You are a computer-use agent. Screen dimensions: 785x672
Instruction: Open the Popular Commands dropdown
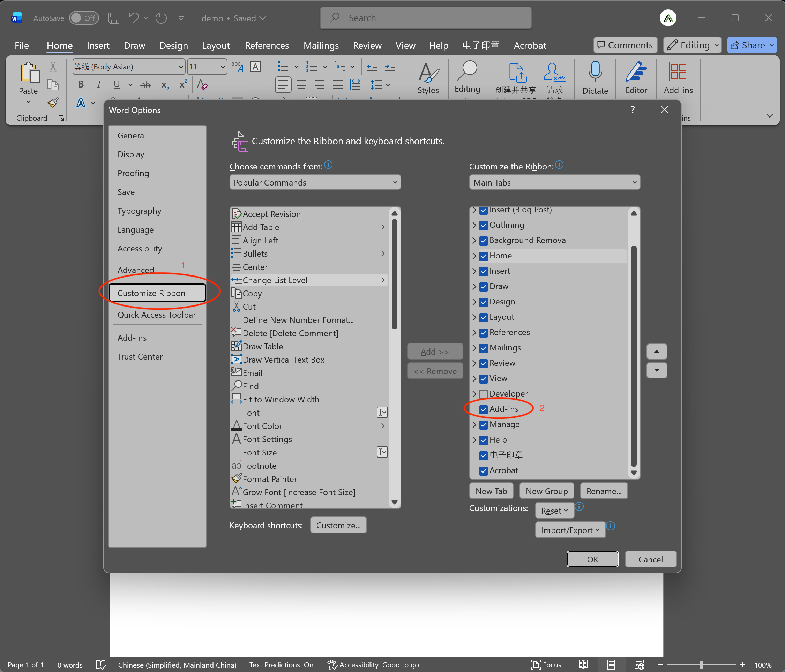pyautogui.click(x=315, y=182)
